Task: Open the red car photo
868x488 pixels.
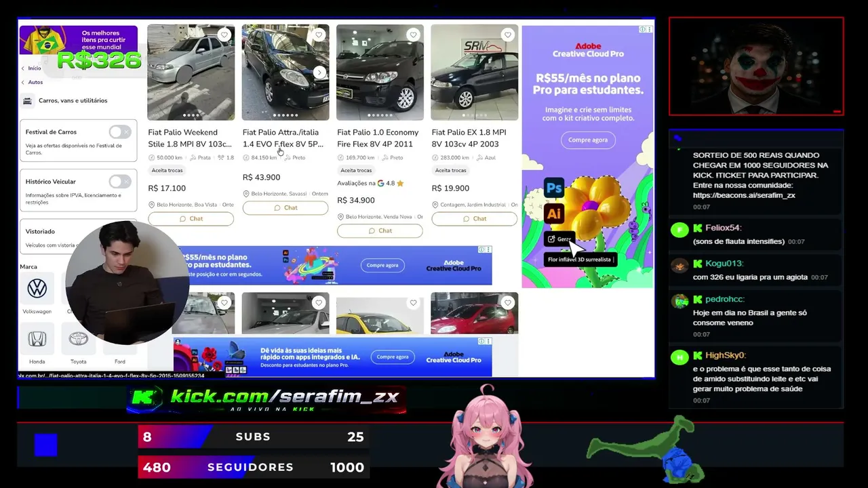Action: coord(474,313)
